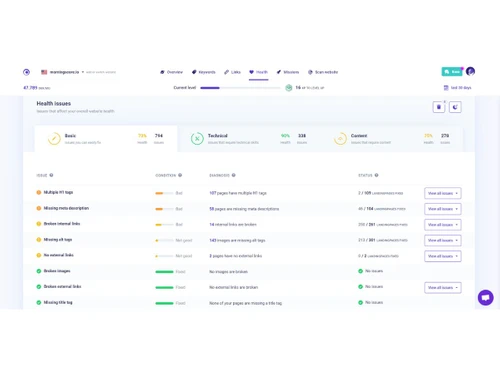Click the orange status dot for Multiple H1 tags
Viewport: 500px width, 375px height.
click(39, 192)
